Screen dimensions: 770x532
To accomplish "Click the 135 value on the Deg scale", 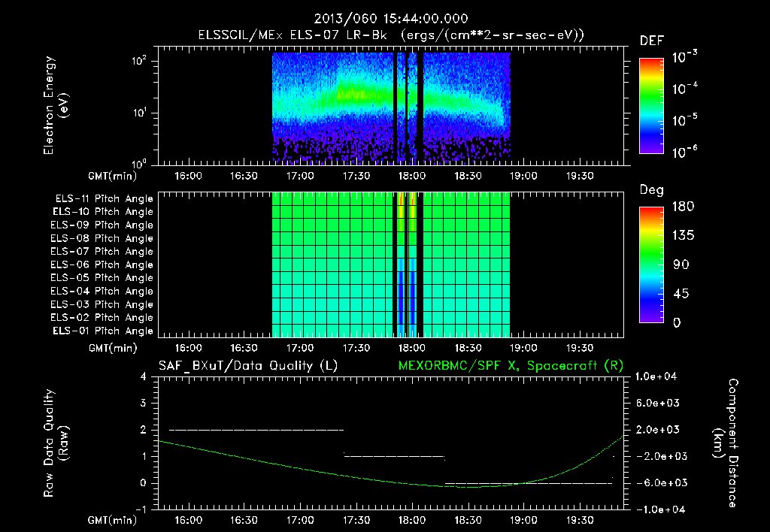I will pos(683,236).
